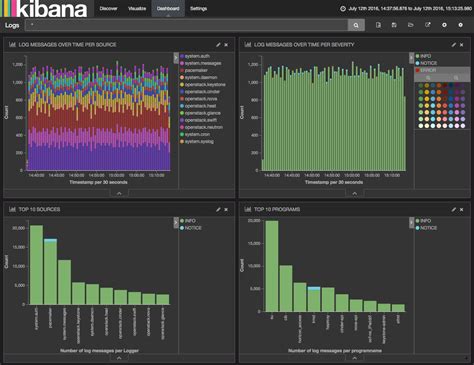Image resolution: width=474 pixels, height=365 pixels.
Task: Toggle the pacemaker legend series
Action: (x=194, y=70)
